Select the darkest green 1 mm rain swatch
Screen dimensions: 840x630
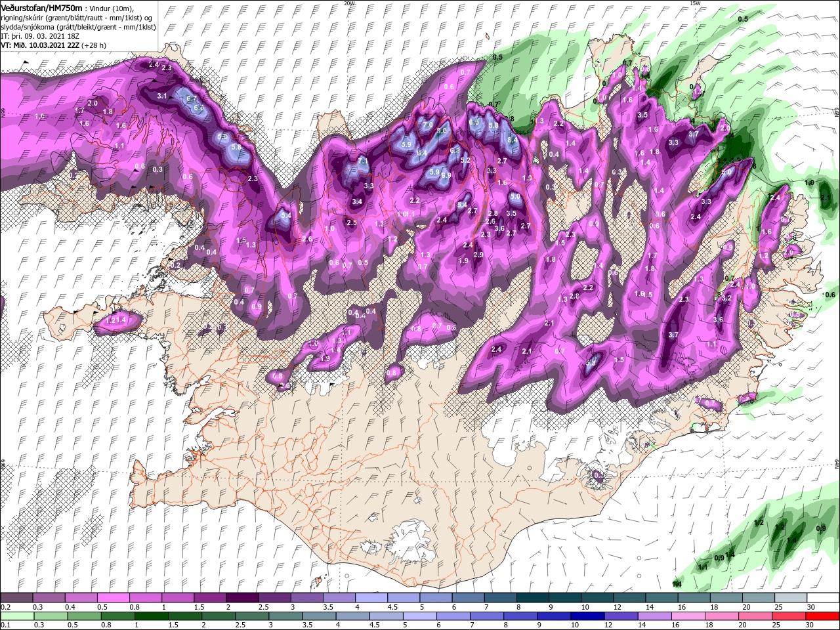pos(151,616)
